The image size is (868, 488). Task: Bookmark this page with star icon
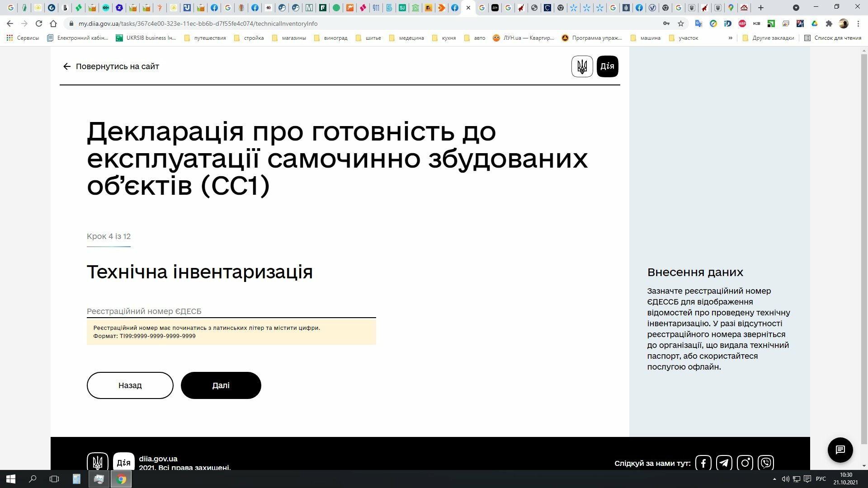[681, 23]
